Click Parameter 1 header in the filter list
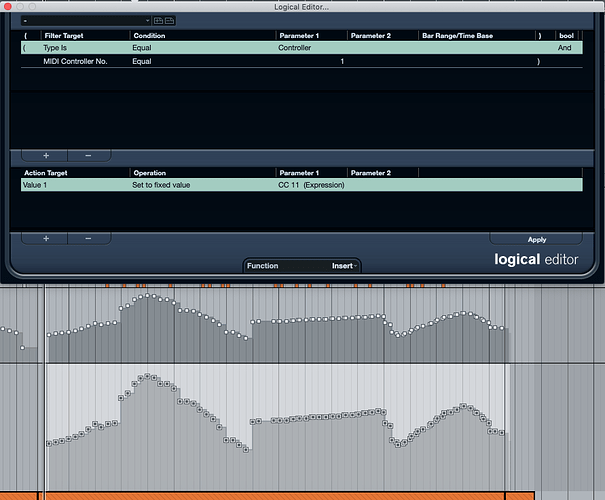The height and width of the screenshot is (500, 605). tap(299, 35)
